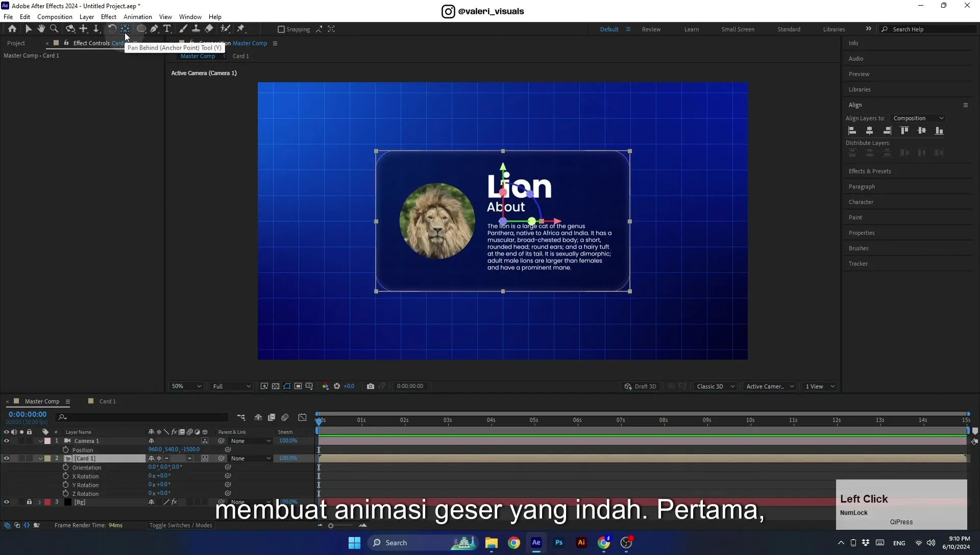Click the pink label color swatch of Camera 1
The height and width of the screenshot is (555, 980).
coord(47,441)
